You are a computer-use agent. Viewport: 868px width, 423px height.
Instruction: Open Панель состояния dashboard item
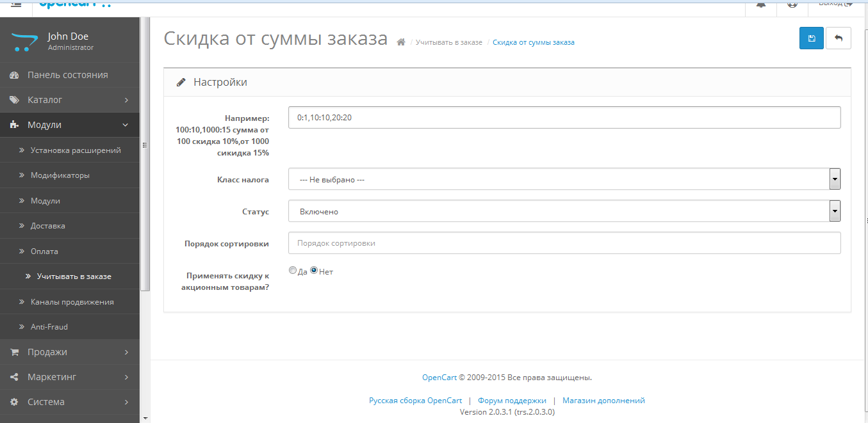pyautogui.click(x=67, y=75)
